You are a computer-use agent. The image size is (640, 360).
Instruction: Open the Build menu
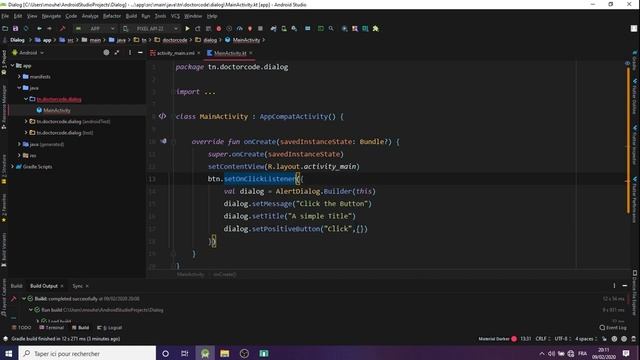(131, 16)
